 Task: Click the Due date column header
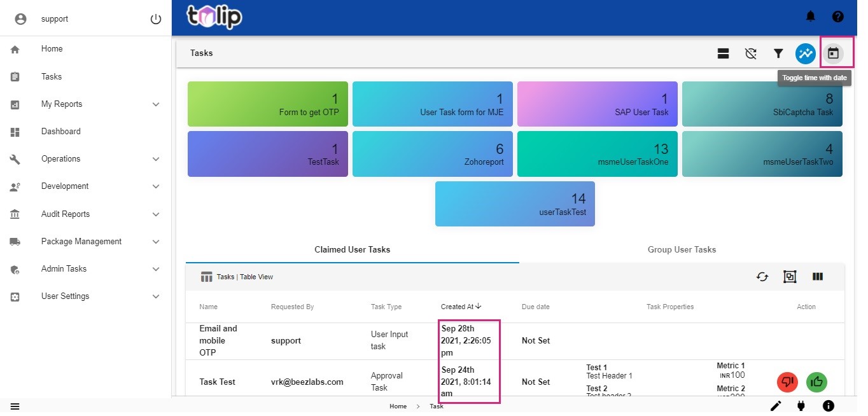tap(535, 307)
